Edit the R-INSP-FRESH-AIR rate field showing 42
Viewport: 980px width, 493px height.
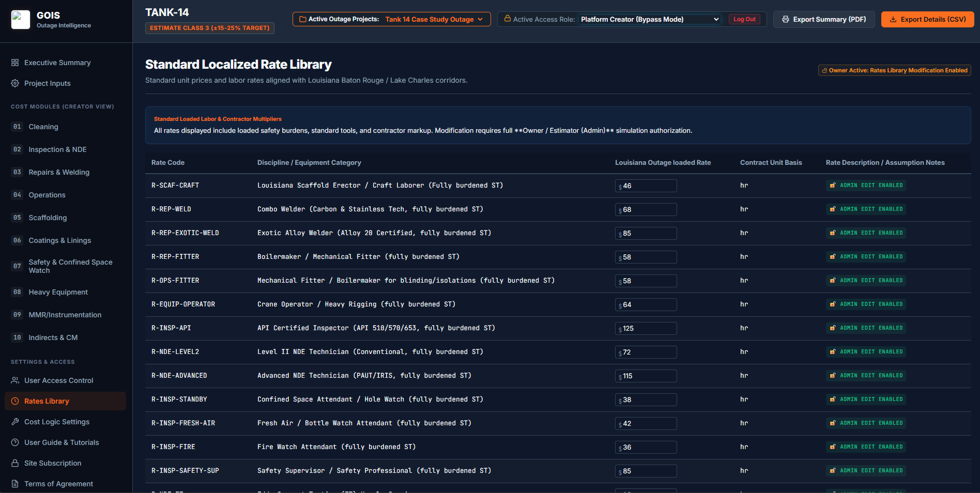pos(646,423)
